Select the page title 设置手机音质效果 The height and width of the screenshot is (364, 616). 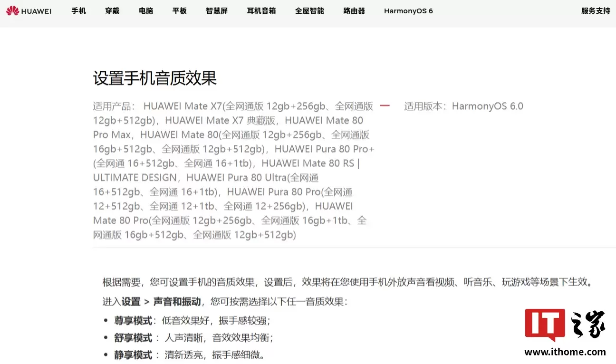[155, 78]
